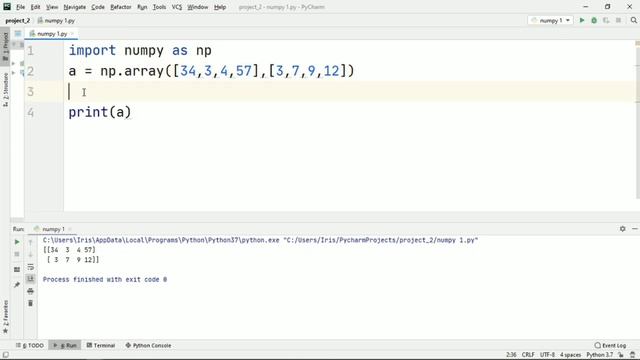Run with Coverage from the top toolbar
Image resolution: width=640 pixels, height=360 pixels.
[x=606, y=20]
